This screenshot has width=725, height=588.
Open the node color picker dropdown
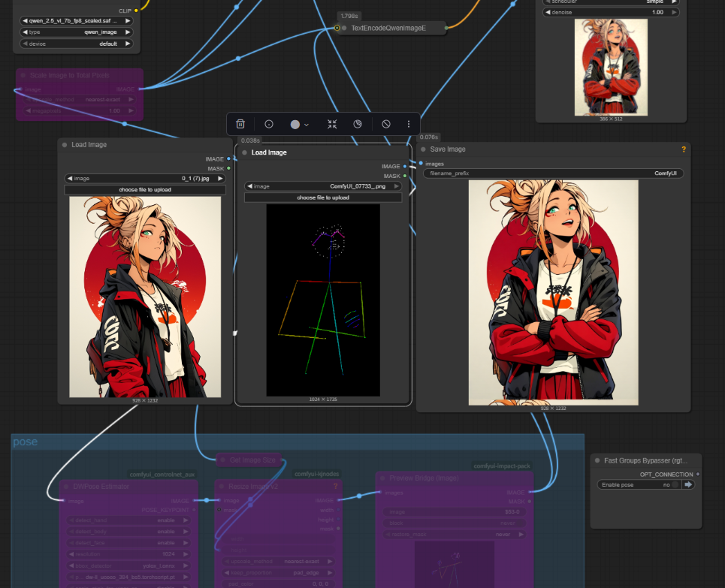click(299, 124)
